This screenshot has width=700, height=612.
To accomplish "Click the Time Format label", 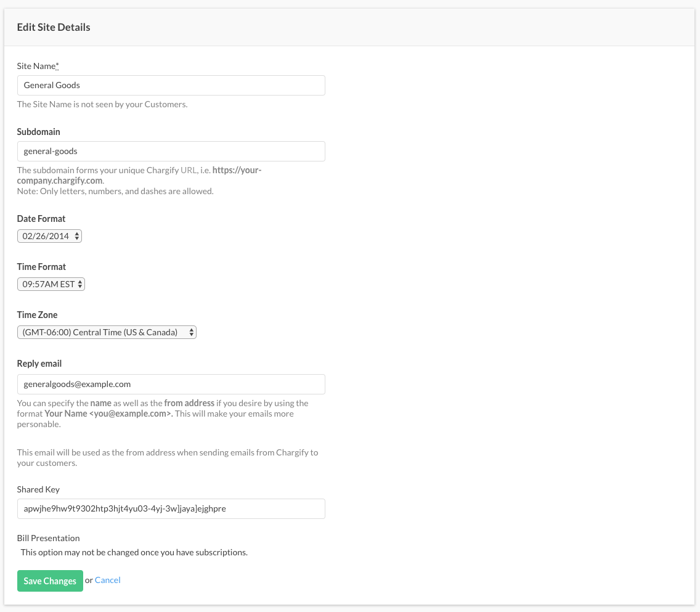I will (41, 267).
